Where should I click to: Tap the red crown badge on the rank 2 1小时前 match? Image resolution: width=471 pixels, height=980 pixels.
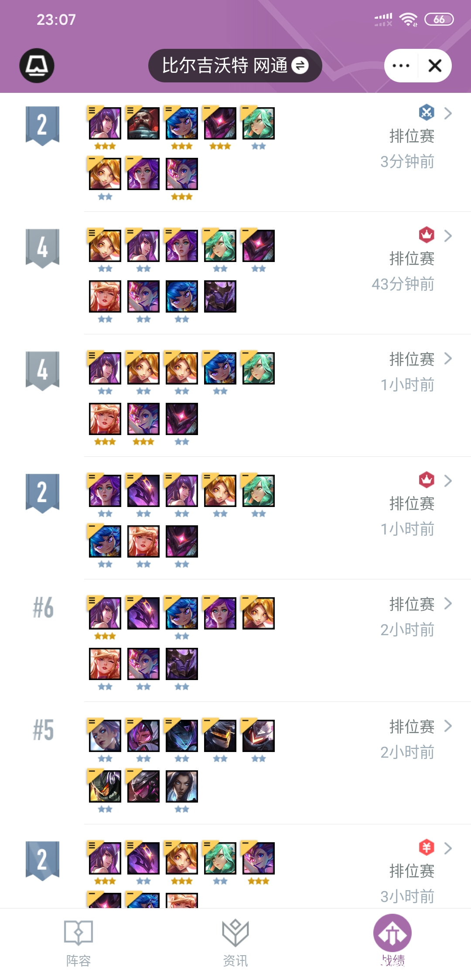(x=427, y=480)
